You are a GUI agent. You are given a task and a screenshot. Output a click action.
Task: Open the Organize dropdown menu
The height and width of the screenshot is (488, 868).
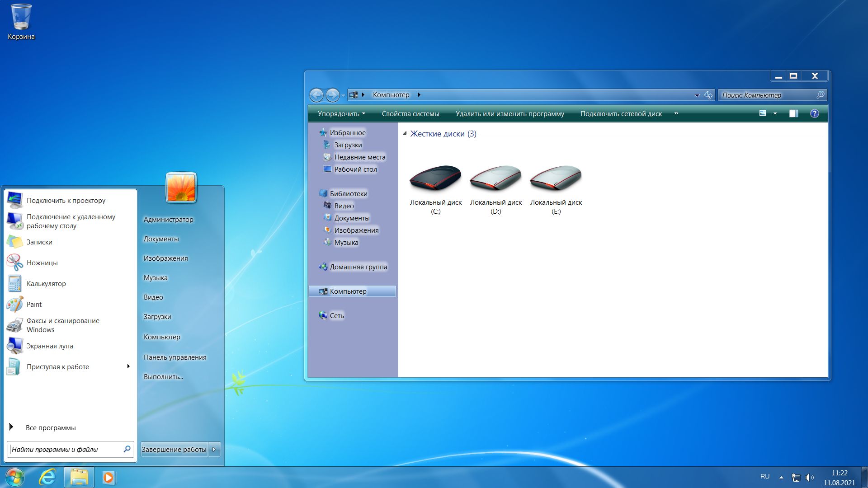point(341,114)
